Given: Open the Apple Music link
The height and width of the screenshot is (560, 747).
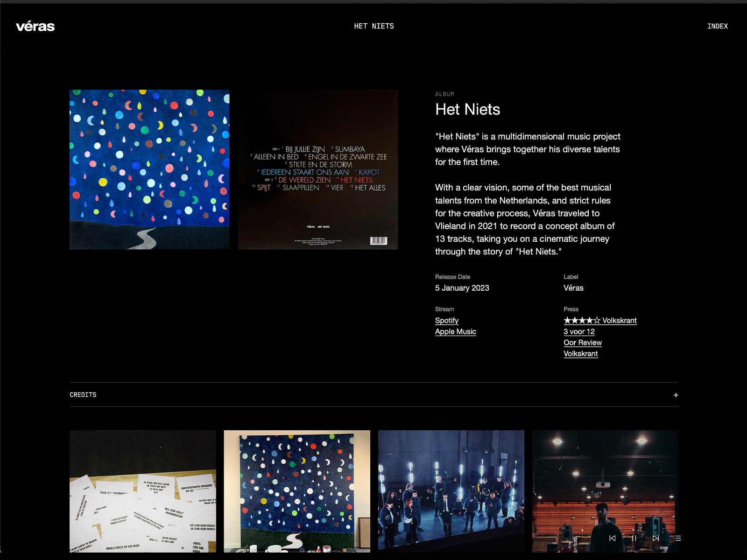Looking at the screenshot, I should pyautogui.click(x=456, y=332).
